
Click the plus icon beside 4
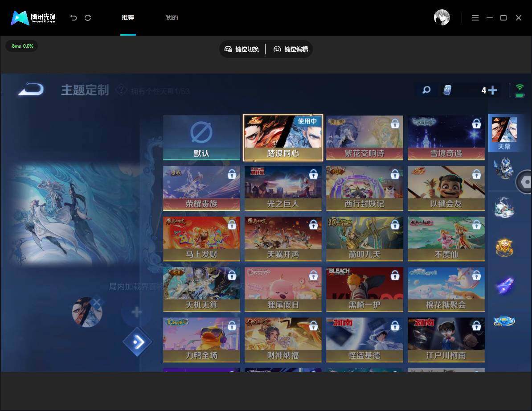pos(492,90)
